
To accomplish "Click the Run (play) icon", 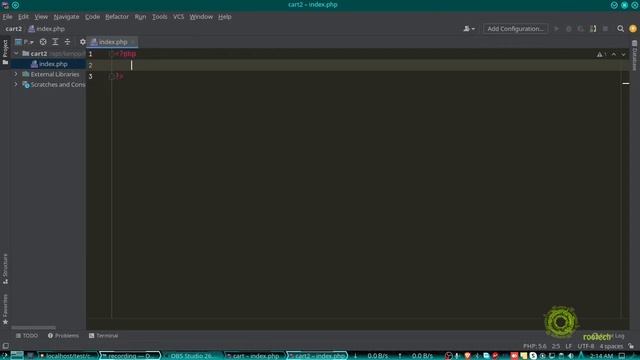I will coord(556,29).
